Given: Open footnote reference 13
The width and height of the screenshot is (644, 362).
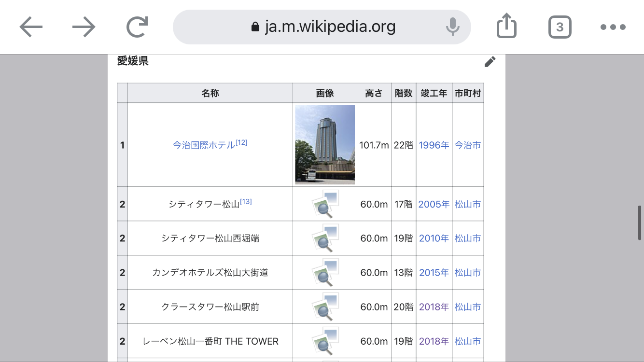Looking at the screenshot, I should 246,201.
